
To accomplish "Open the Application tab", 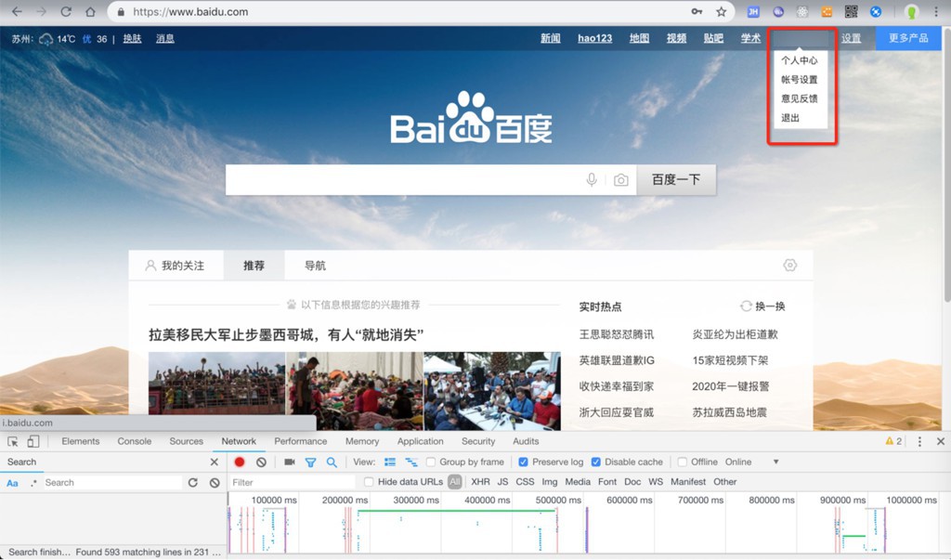I will (421, 441).
